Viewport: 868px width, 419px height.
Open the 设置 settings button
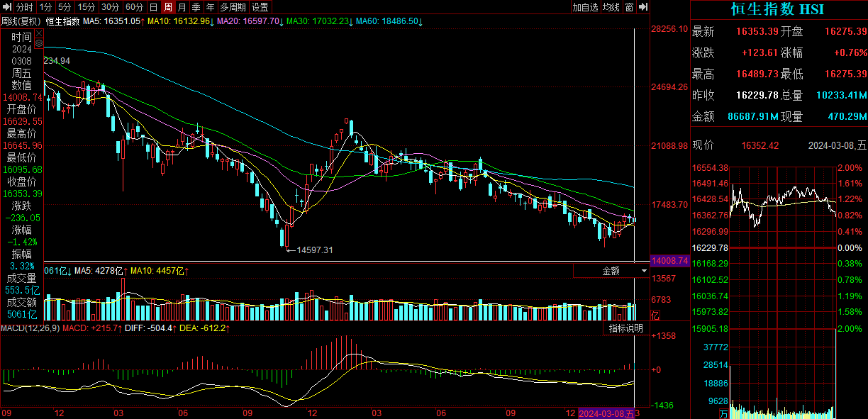pyautogui.click(x=260, y=7)
